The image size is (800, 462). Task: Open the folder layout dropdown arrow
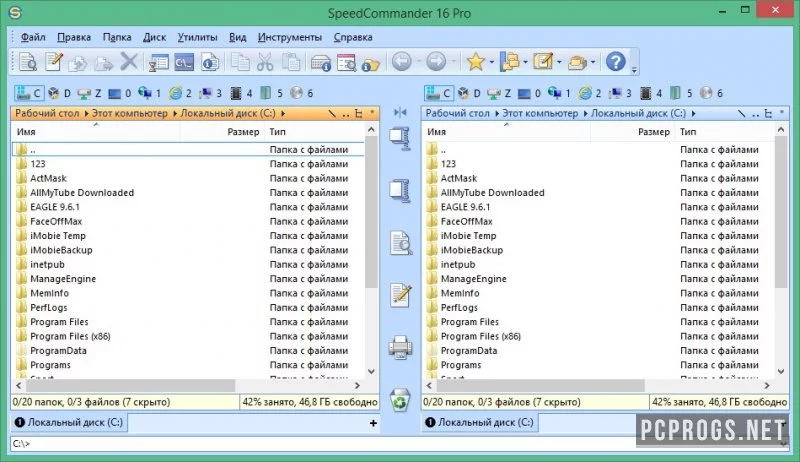525,63
